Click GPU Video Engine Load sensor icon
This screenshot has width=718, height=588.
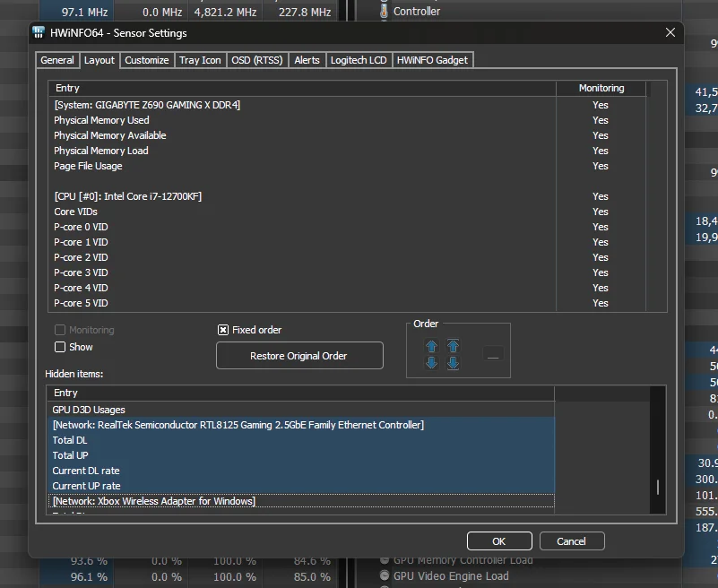[385, 575]
